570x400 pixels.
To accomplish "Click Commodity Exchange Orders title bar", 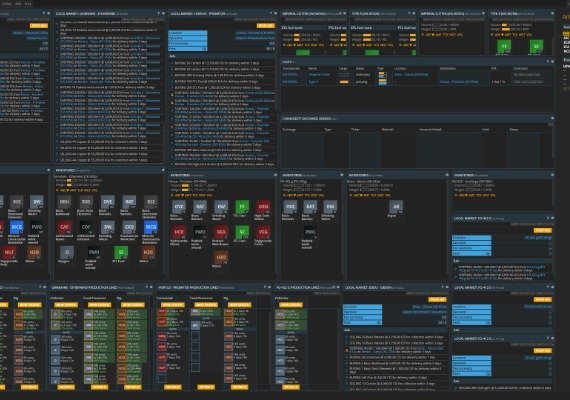I will point(417,119).
